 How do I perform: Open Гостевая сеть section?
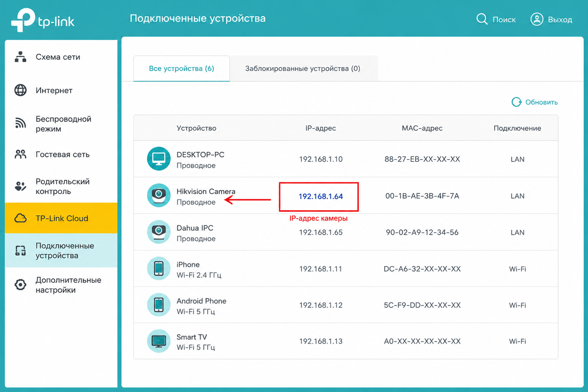pyautogui.click(x=61, y=155)
